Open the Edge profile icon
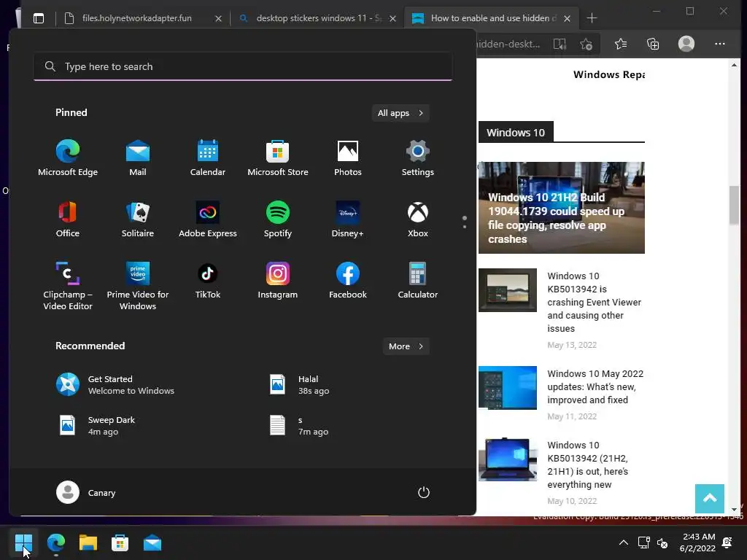Image resolution: width=747 pixels, height=560 pixels. (686, 44)
